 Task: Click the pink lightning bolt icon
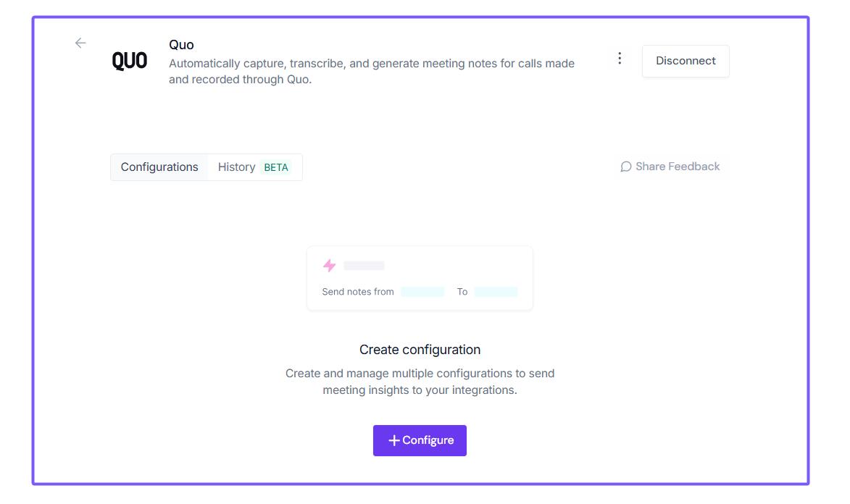[x=330, y=266]
